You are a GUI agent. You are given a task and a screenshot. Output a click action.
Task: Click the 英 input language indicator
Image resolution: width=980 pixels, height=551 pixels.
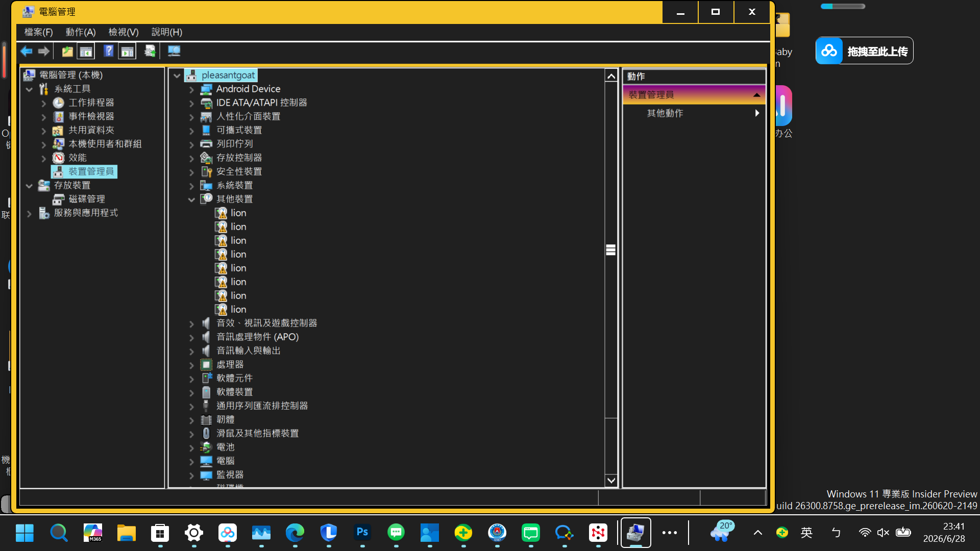[x=806, y=533]
